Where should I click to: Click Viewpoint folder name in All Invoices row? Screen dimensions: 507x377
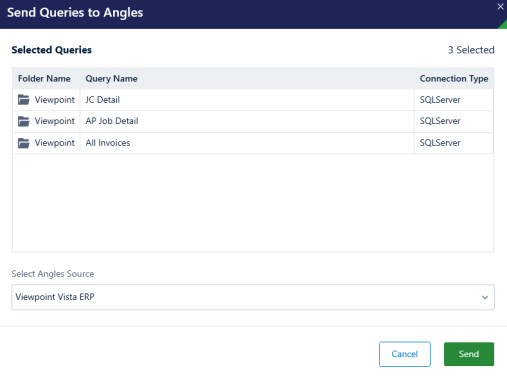point(55,143)
